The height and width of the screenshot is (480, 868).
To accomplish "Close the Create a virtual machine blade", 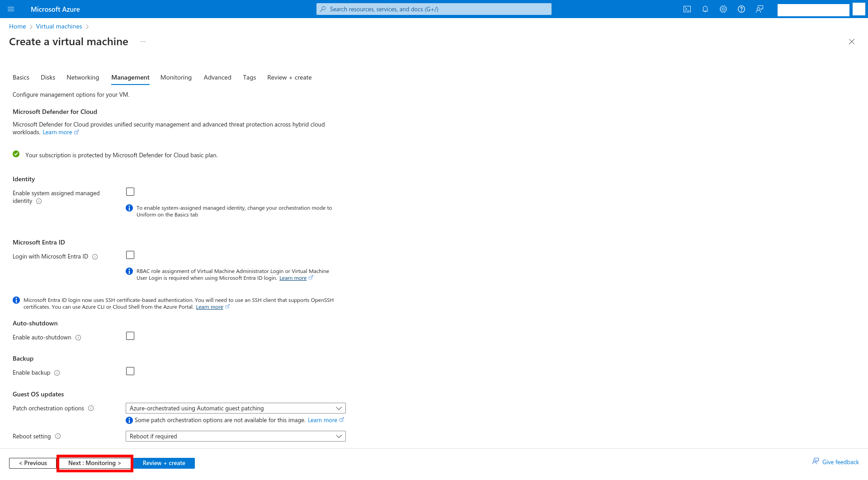I will click(x=852, y=42).
